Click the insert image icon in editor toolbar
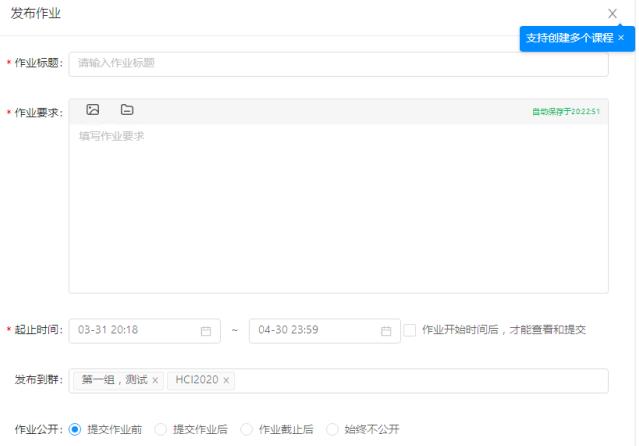The height and width of the screenshot is (446, 639). pos(93,110)
